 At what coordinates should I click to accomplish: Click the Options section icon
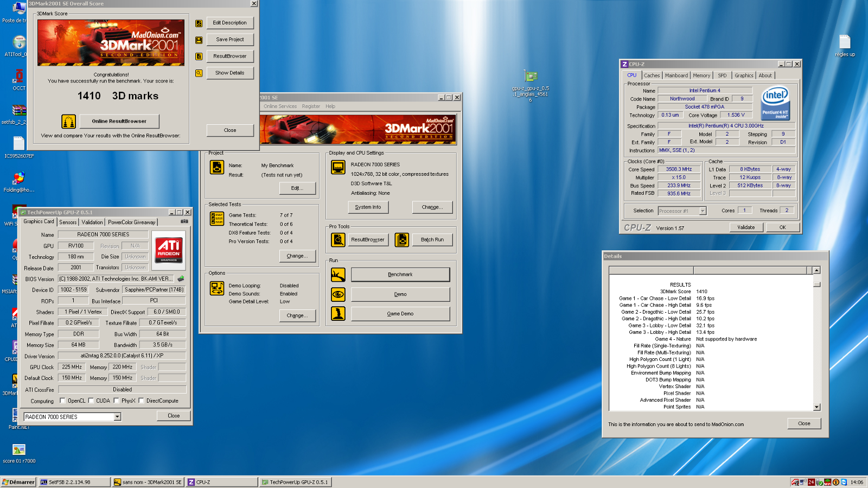[217, 288]
